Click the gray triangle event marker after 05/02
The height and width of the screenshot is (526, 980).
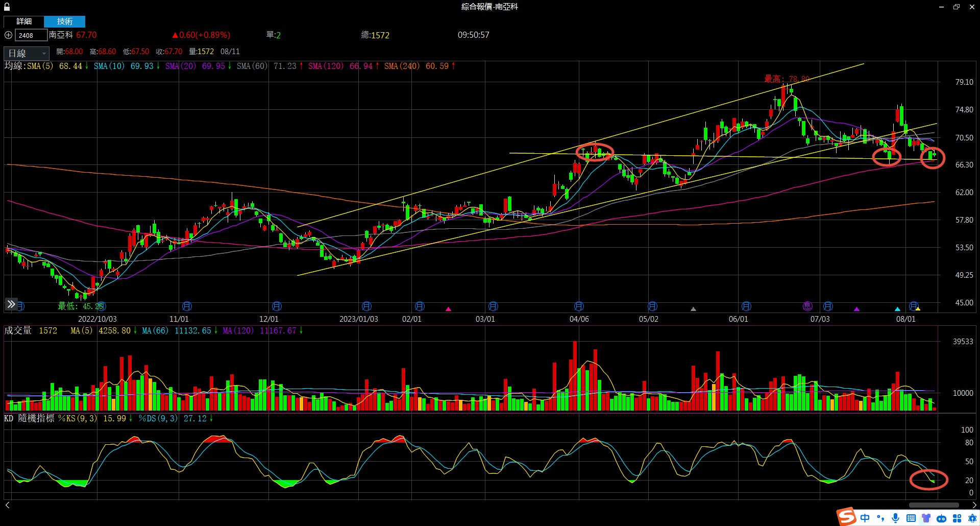693,309
